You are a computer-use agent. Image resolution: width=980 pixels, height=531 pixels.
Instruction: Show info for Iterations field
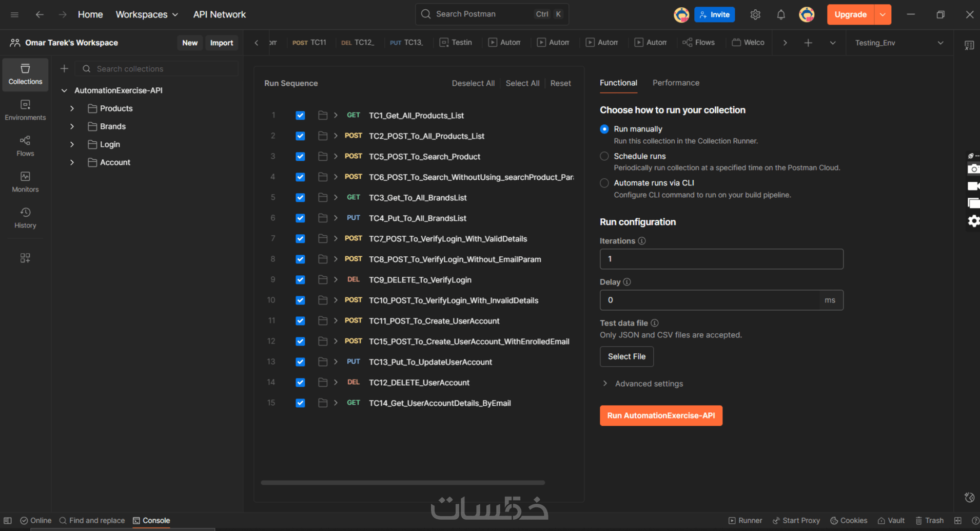(x=642, y=241)
